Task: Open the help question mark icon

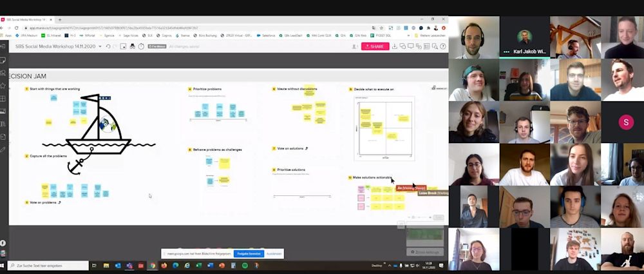Action: pyautogui.click(x=443, y=46)
